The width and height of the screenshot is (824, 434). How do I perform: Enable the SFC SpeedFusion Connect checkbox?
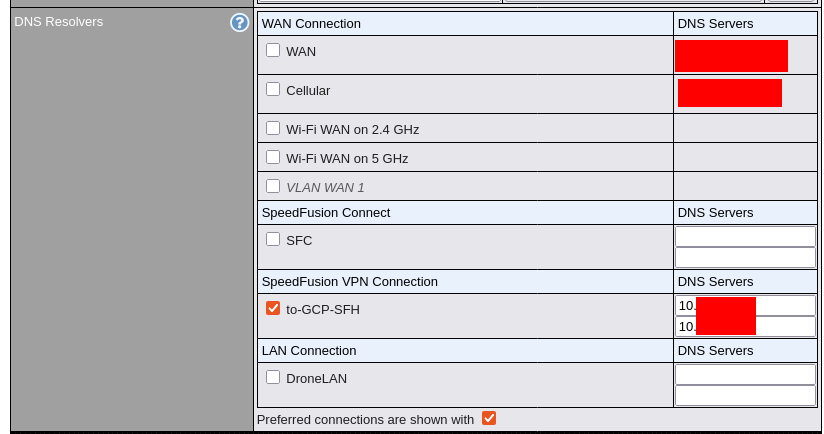(273, 239)
